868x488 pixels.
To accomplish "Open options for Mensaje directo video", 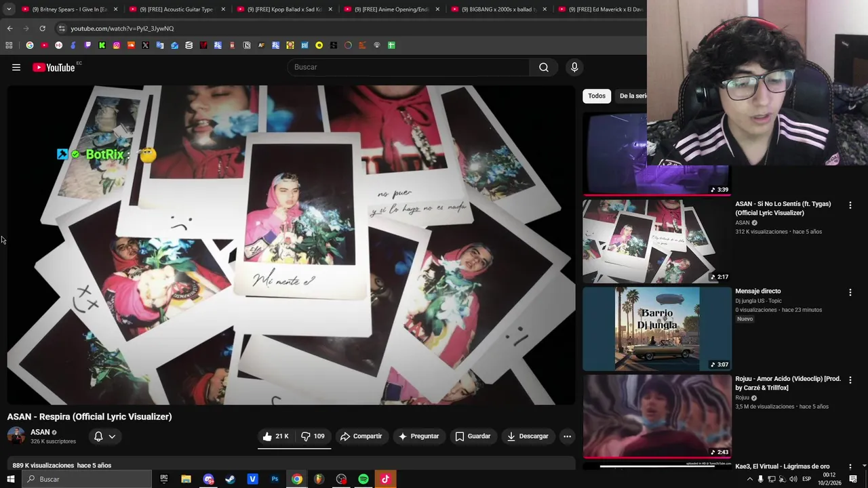I will (850, 292).
